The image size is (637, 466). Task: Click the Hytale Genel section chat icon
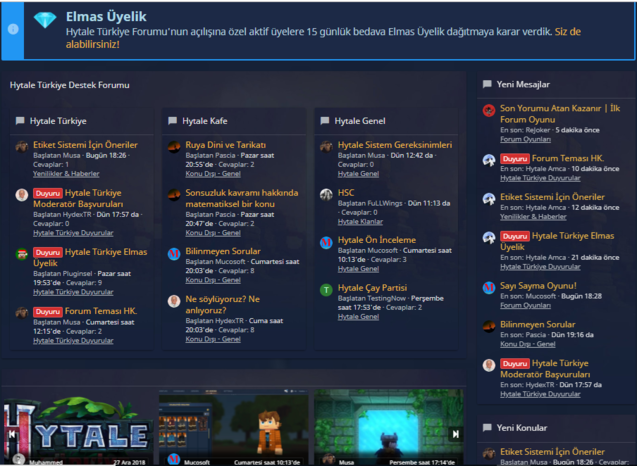325,121
